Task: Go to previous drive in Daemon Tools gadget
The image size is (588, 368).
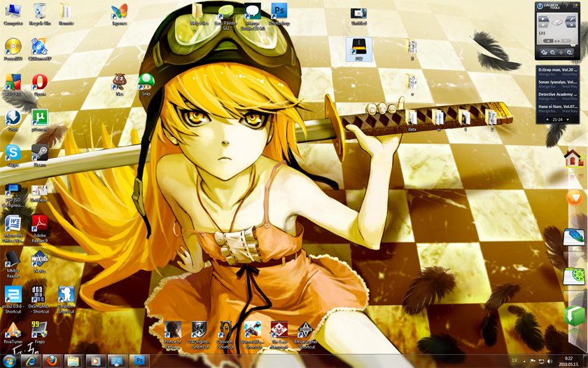Action: [548, 41]
